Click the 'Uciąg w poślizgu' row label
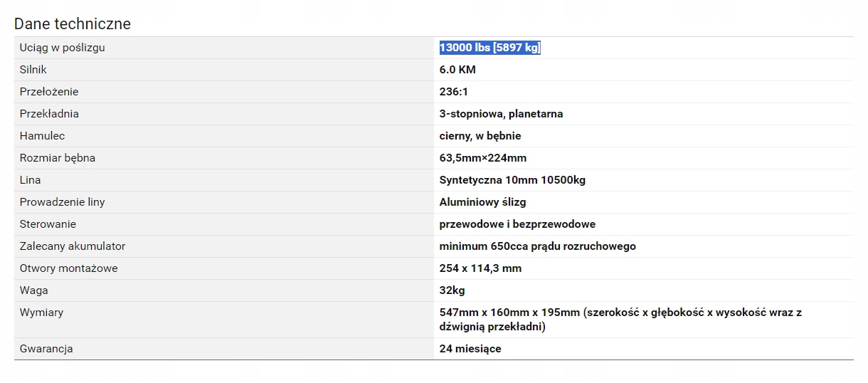 (63, 48)
